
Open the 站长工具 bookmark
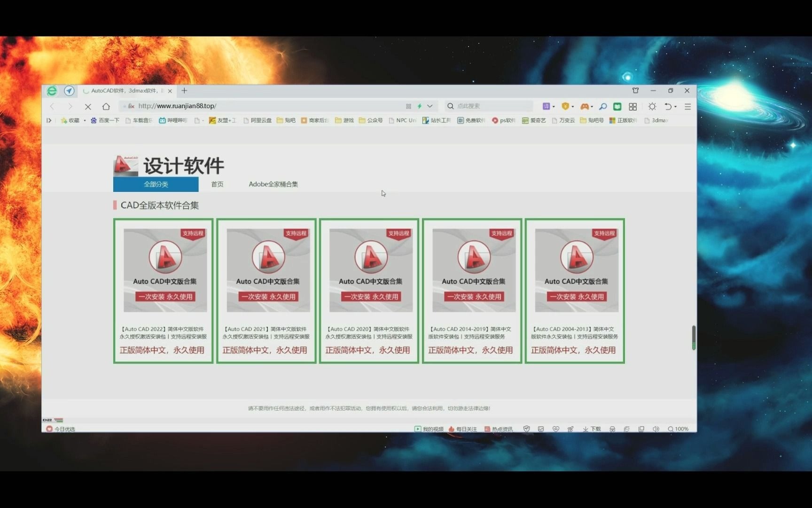tap(437, 120)
